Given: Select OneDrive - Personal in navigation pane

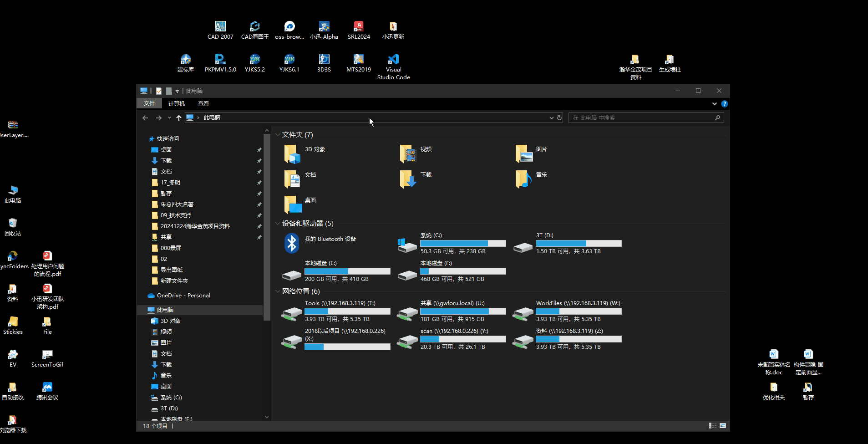Looking at the screenshot, I should (x=183, y=296).
